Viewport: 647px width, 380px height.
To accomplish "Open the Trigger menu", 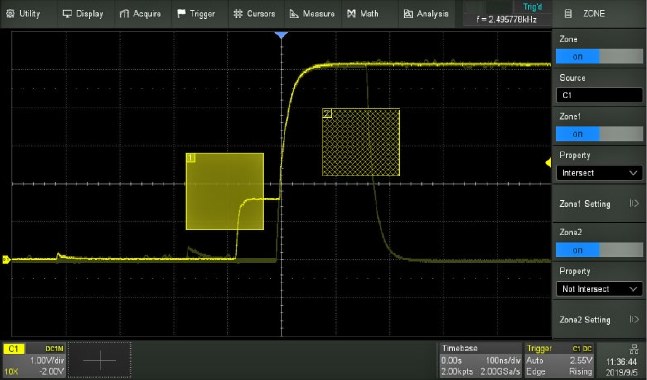I will pyautogui.click(x=196, y=14).
